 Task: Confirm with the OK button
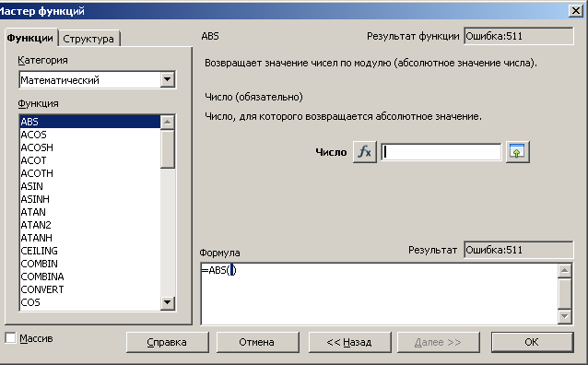pos(532,342)
